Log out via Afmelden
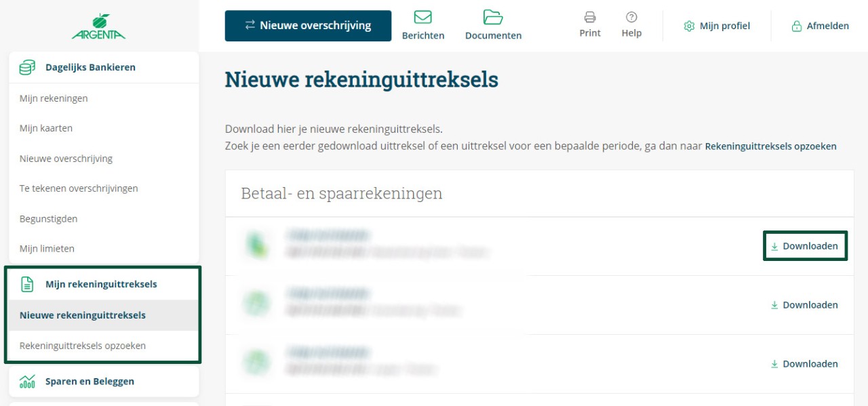The image size is (868, 406). pos(821,26)
